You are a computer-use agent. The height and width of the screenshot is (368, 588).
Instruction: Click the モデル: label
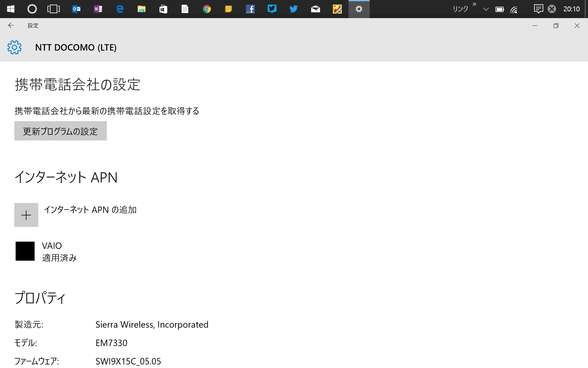26,343
